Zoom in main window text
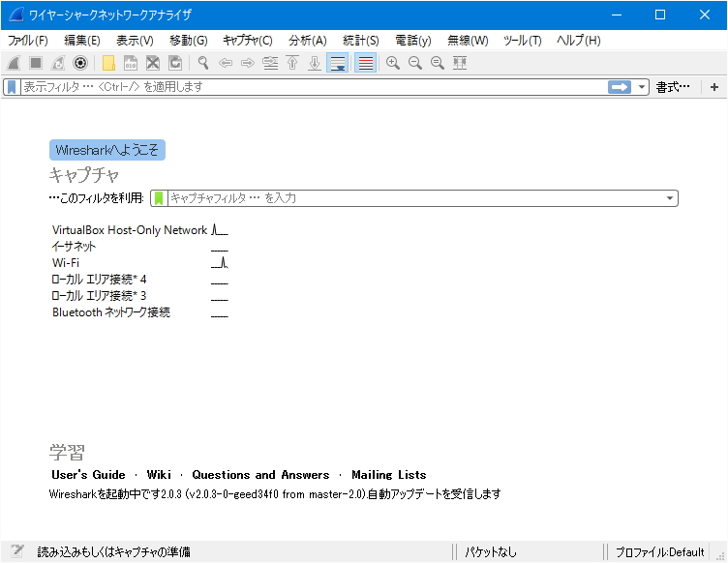 pyautogui.click(x=393, y=63)
